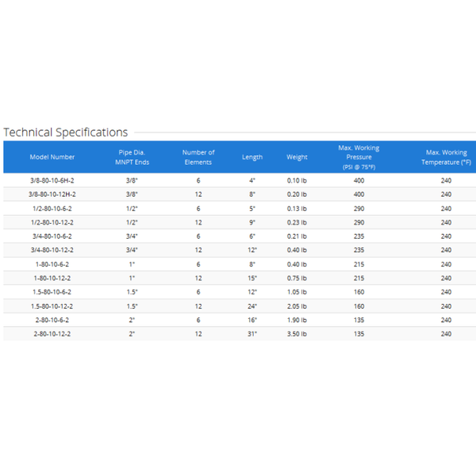
Task: Select the Max. Working Pressure header
Action: click(x=359, y=157)
